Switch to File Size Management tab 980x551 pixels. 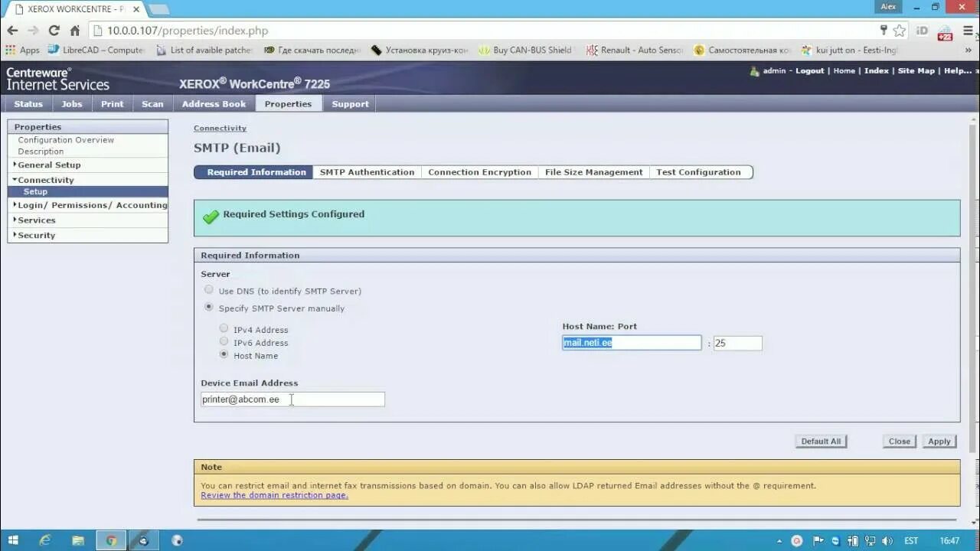(593, 172)
